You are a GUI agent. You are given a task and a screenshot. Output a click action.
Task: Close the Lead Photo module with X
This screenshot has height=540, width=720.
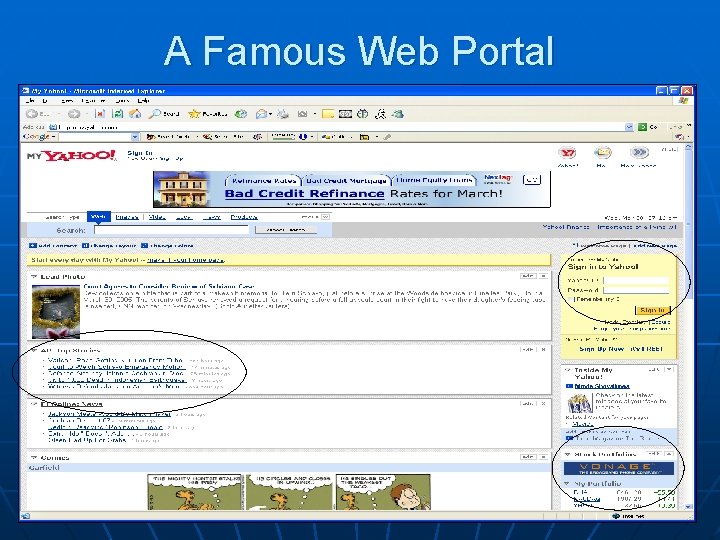coord(543,276)
